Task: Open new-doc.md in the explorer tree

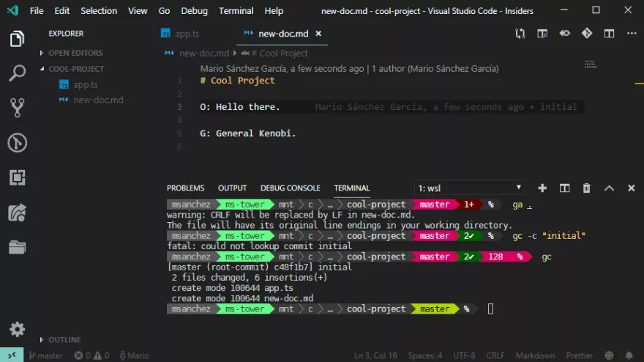Action: (98, 100)
